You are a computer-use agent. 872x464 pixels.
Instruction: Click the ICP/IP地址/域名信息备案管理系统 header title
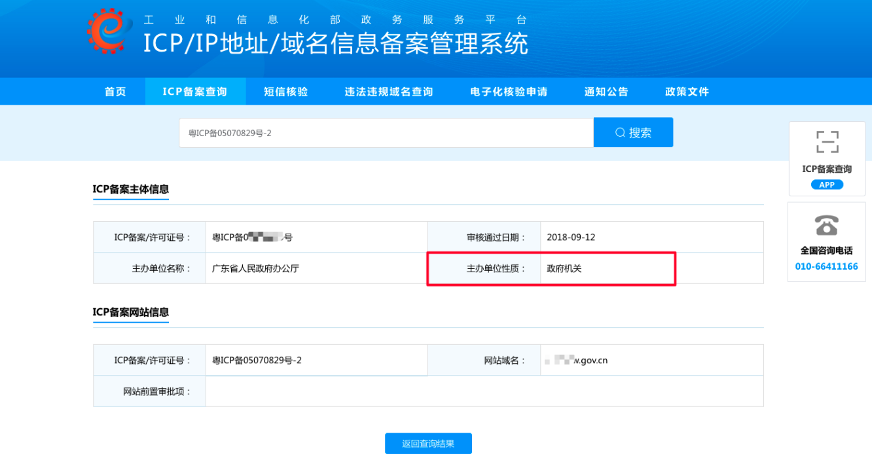click(x=336, y=43)
